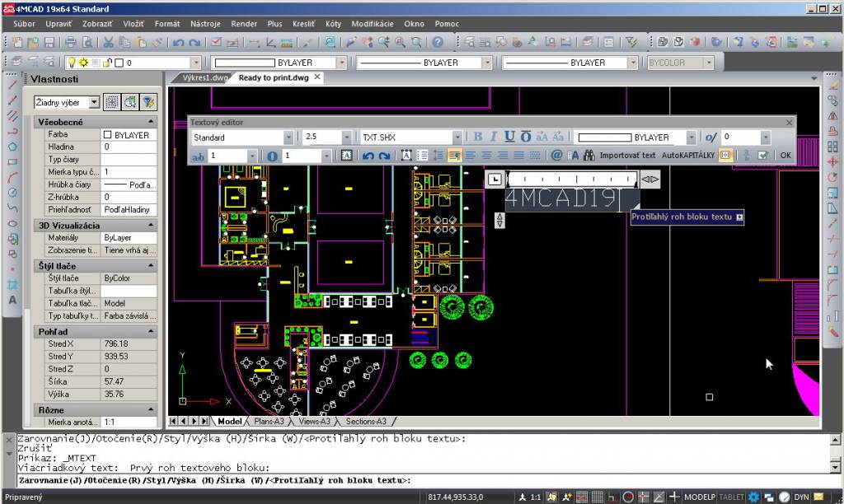
Task: Click the TABLET status bar button
Action: coord(732,497)
